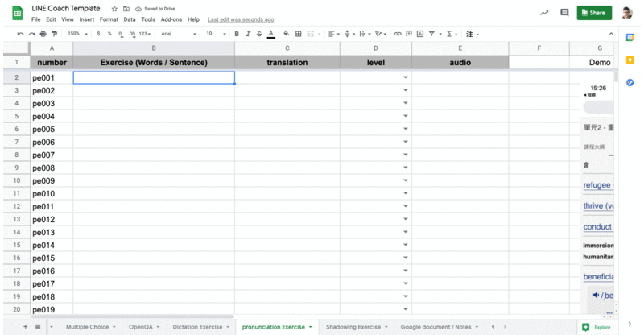Image resolution: width=644 pixels, height=335 pixels.
Task: Open the Data menu
Action: pos(130,19)
